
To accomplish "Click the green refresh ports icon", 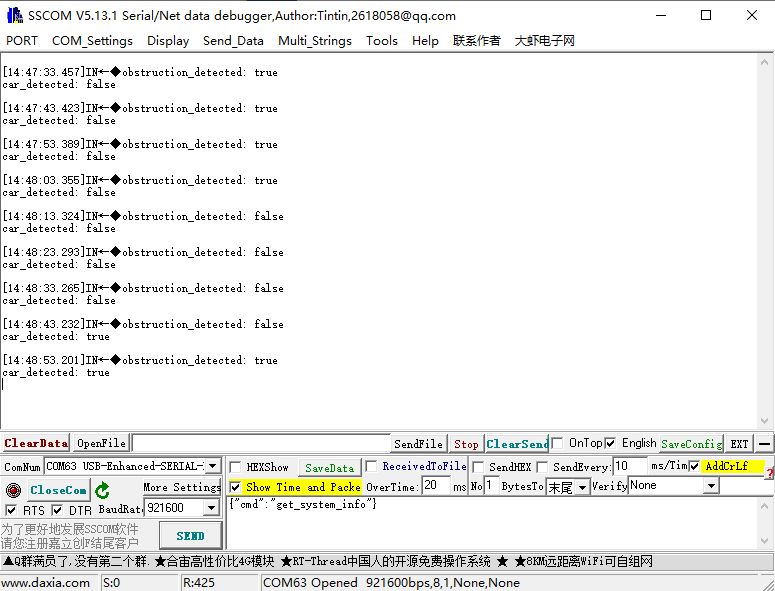I will [103, 490].
